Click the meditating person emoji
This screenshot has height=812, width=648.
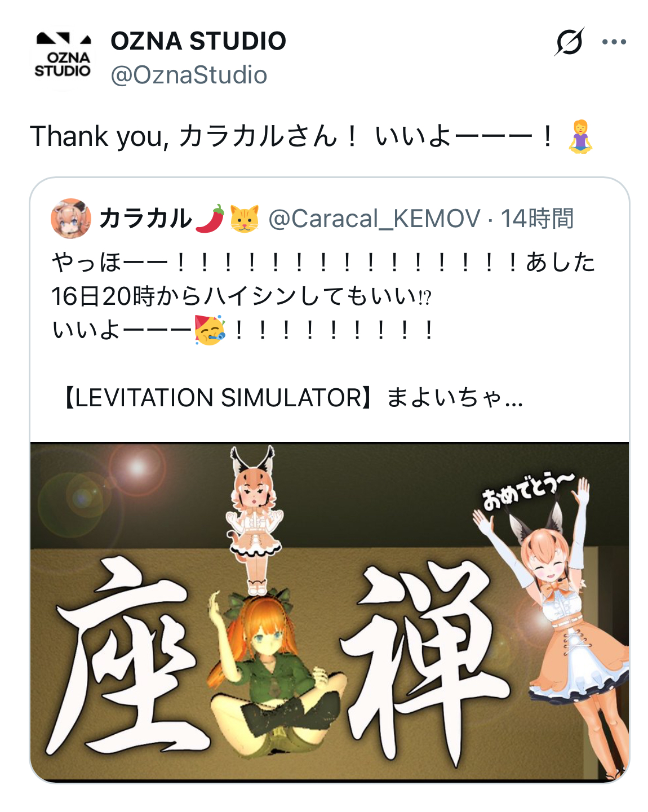[x=580, y=136]
